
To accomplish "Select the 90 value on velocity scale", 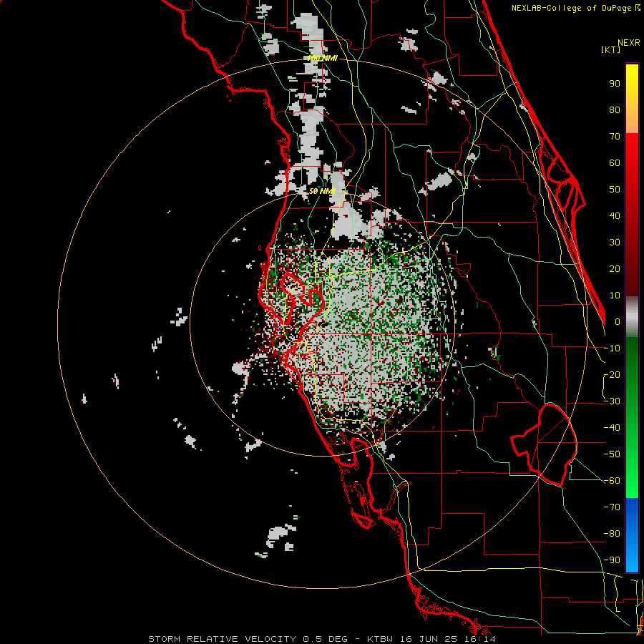I will tap(615, 84).
